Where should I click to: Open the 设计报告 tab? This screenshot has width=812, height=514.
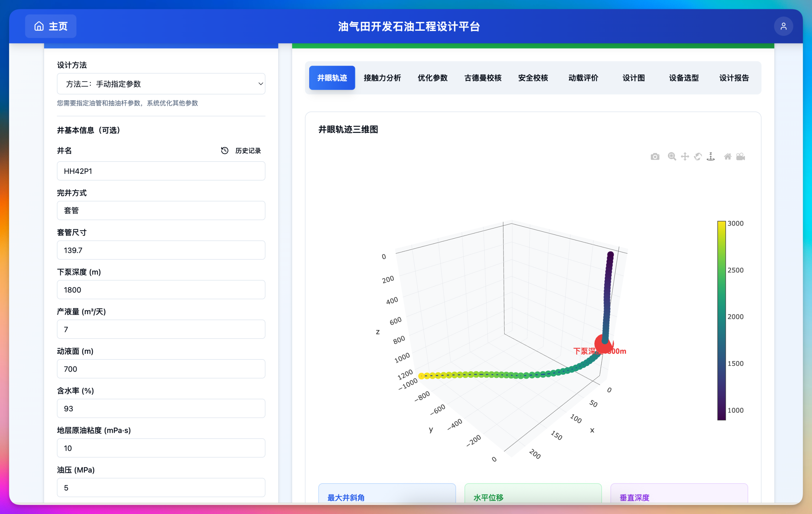point(734,78)
